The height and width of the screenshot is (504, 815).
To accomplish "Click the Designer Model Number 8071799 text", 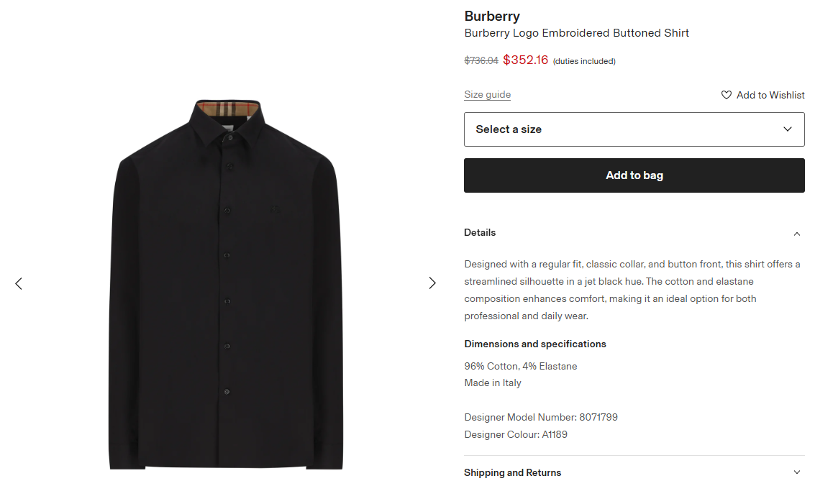I will 541,417.
